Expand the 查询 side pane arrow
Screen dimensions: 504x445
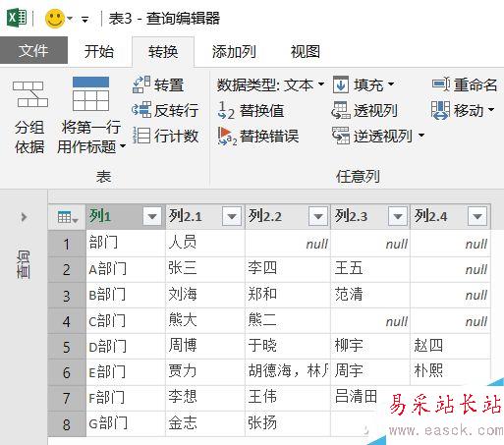pos(24,217)
